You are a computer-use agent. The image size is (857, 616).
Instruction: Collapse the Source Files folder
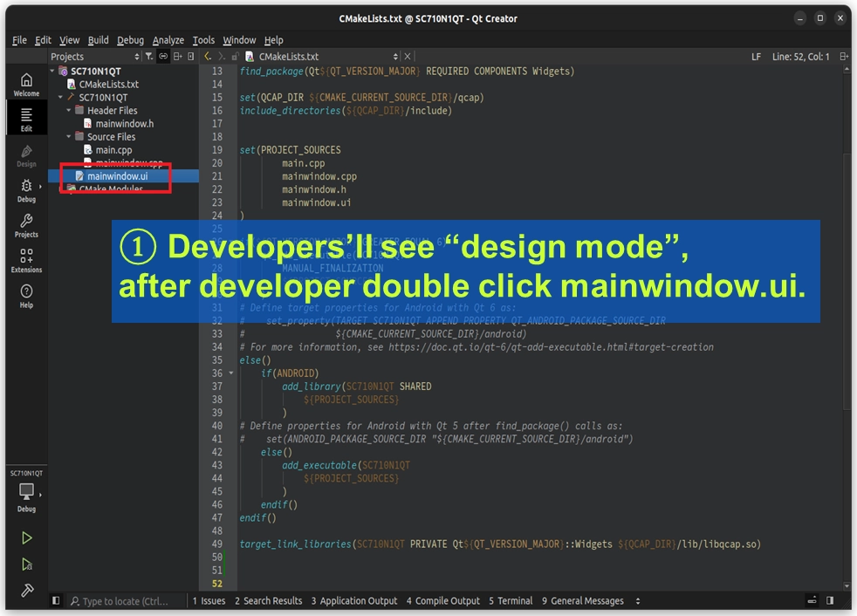click(70, 137)
